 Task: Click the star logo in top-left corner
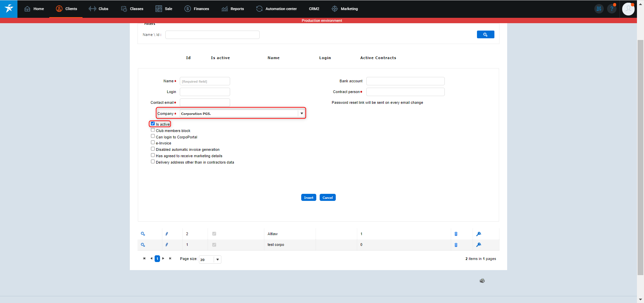click(x=9, y=9)
